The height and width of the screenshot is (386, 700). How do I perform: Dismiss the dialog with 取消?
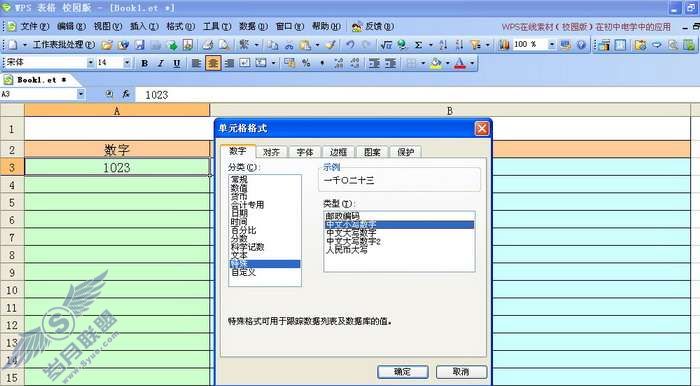pyautogui.click(x=461, y=372)
